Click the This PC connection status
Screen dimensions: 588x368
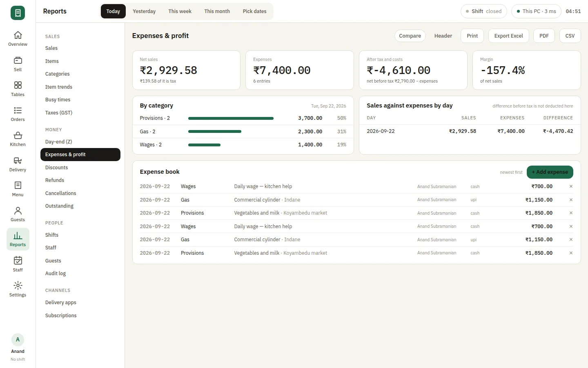pyautogui.click(x=536, y=11)
